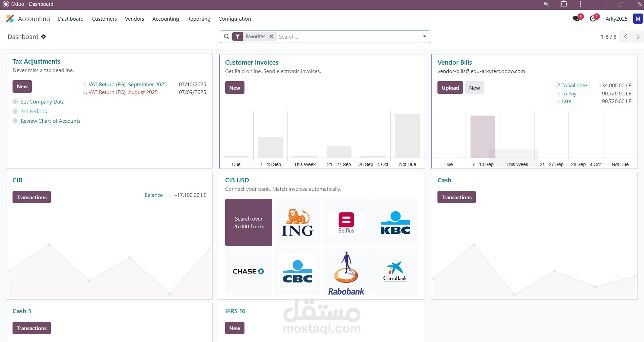Open Review Chart of Accounts link

[50, 121]
